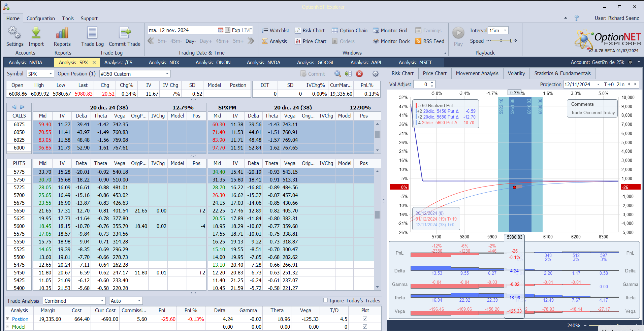Collapse the ribbon with the up arrow
644x331 pixels.
(566, 18)
